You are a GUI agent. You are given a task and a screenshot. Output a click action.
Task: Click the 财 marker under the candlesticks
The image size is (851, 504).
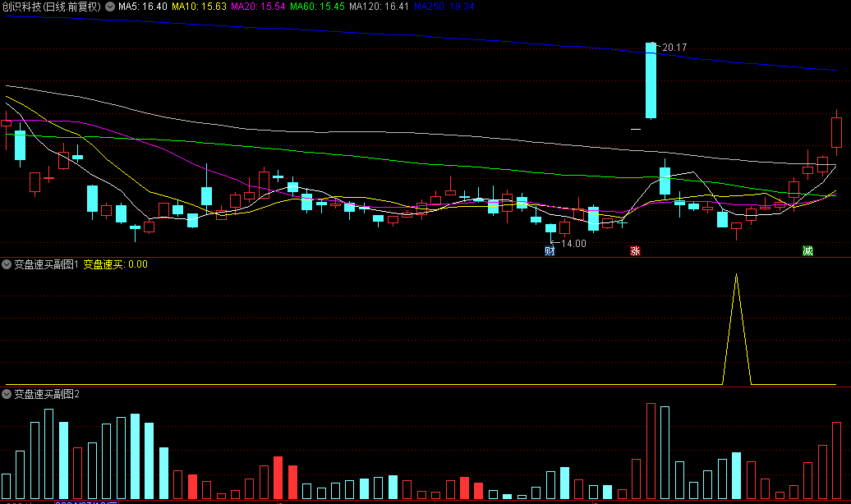(x=550, y=250)
